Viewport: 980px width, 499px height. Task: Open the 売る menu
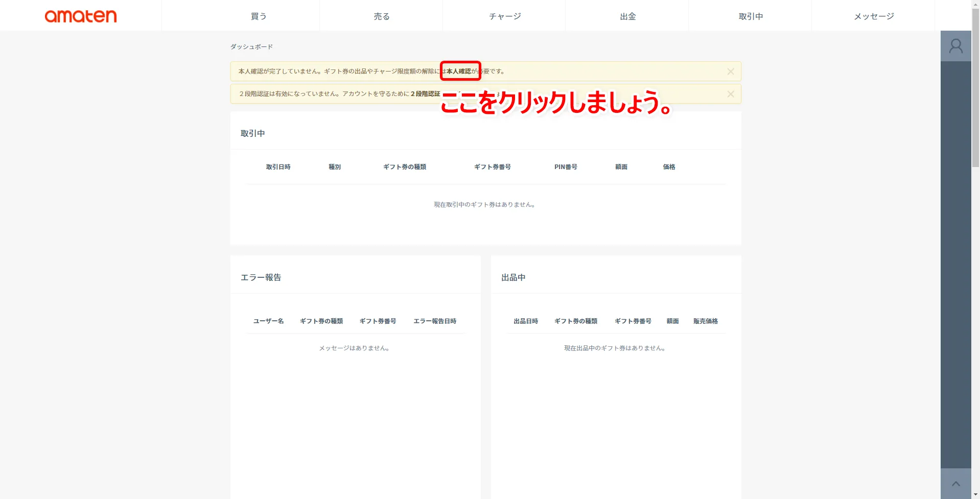click(382, 16)
